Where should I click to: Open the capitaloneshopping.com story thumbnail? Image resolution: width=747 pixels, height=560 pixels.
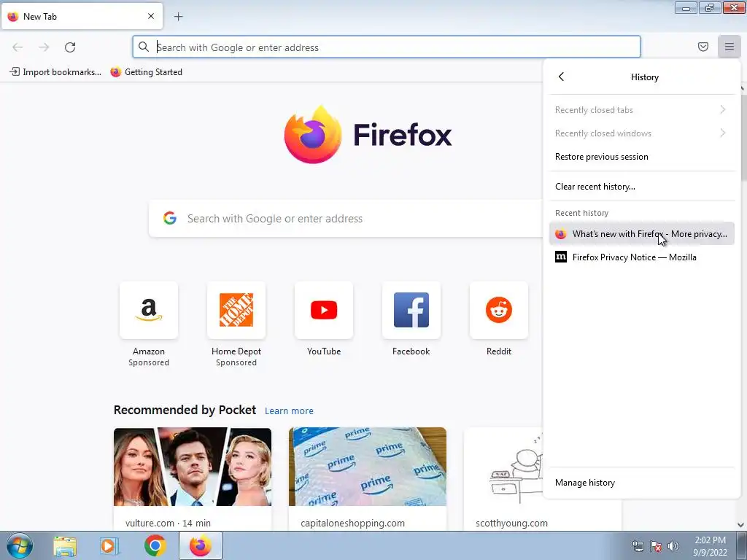pyautogui.click(x=368, y=467)
